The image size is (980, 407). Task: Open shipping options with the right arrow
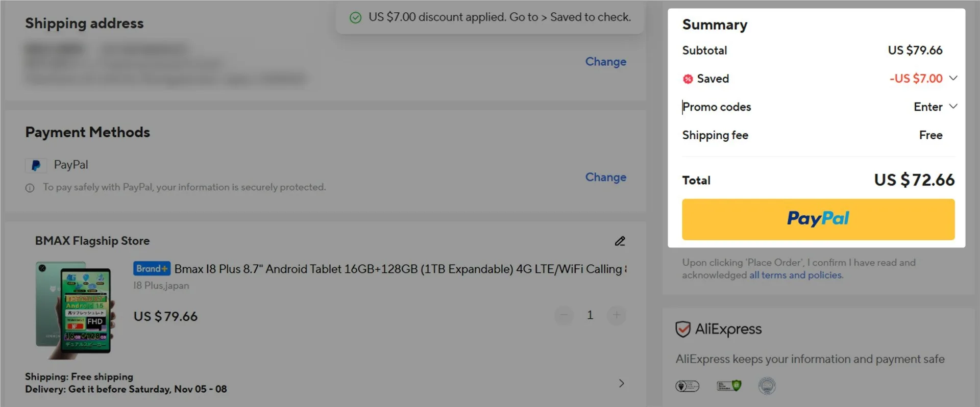tap(621, 384)
